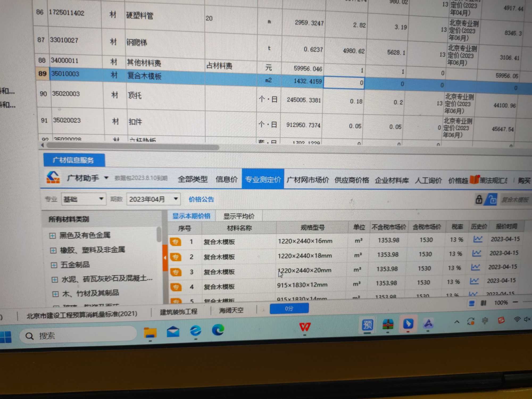Open WPS Office on taskbar
The image size is (532, 399).
click(x=305, y=327)
